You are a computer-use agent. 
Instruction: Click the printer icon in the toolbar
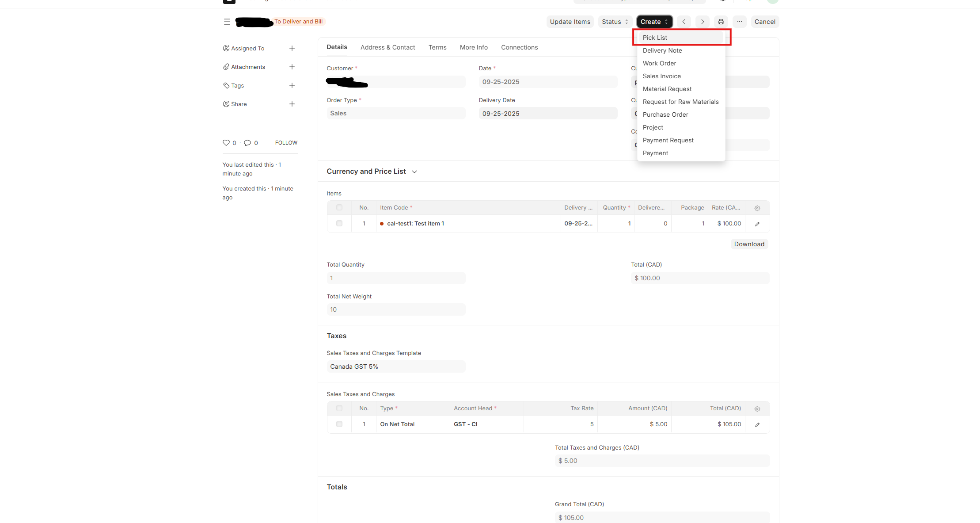pyautogui.click(x=721, y=22)
